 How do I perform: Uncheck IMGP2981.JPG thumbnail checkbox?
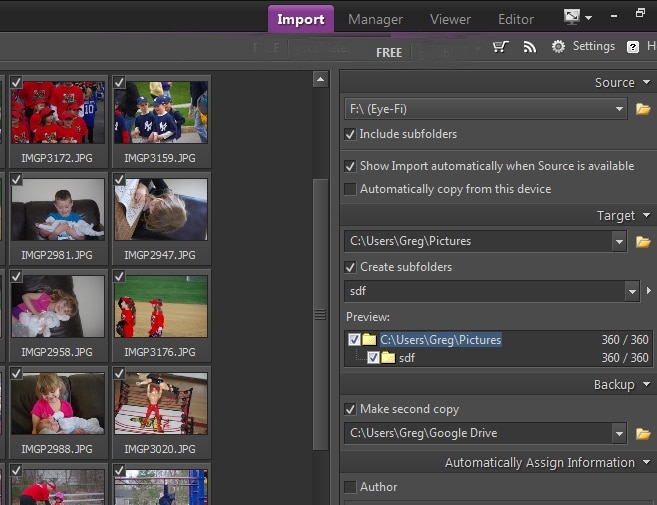click(16, 179)
